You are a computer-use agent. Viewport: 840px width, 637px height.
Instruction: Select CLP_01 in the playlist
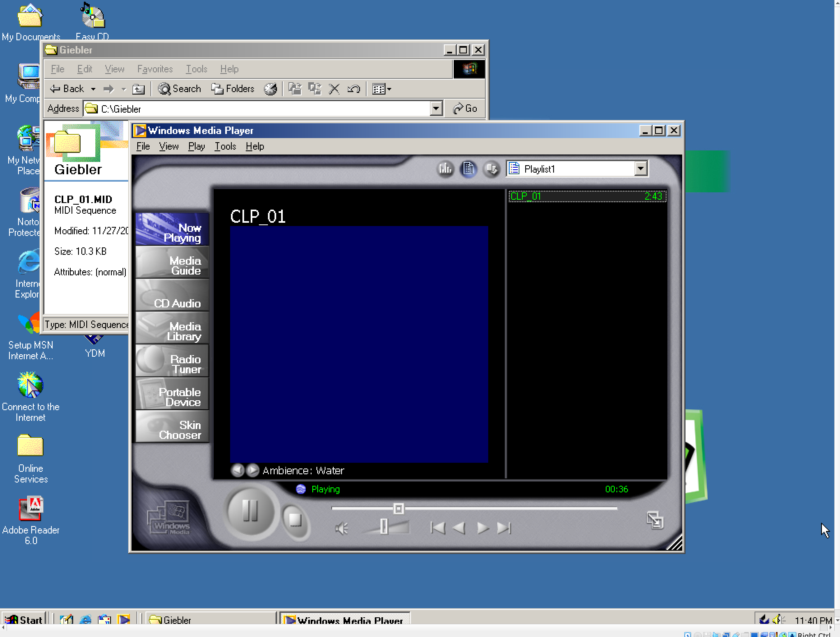coord(587,196)
